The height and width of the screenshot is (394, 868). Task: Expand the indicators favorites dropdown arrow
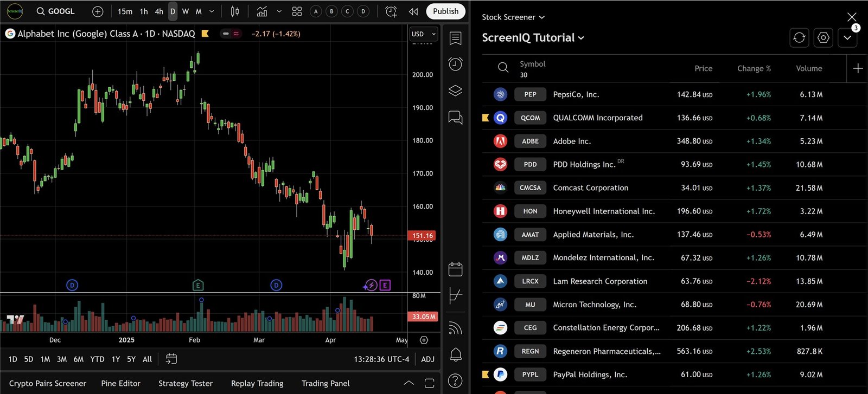tap(279, 11)
